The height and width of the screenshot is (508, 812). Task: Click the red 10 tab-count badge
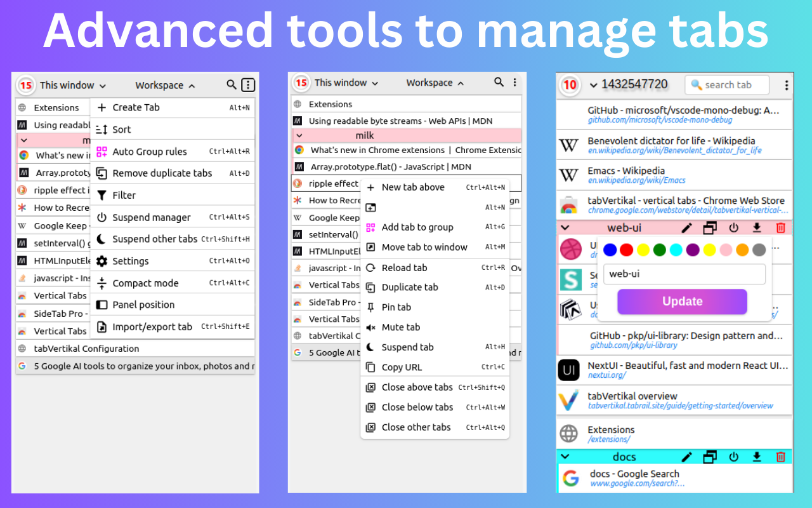570,84
